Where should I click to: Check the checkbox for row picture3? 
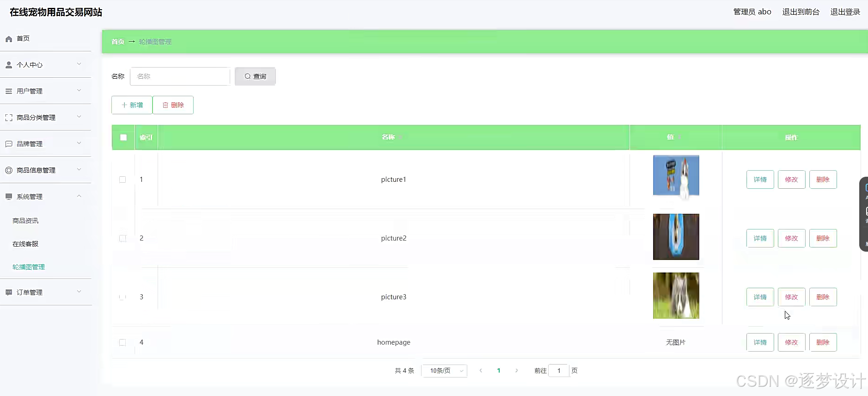pos(122,297)
